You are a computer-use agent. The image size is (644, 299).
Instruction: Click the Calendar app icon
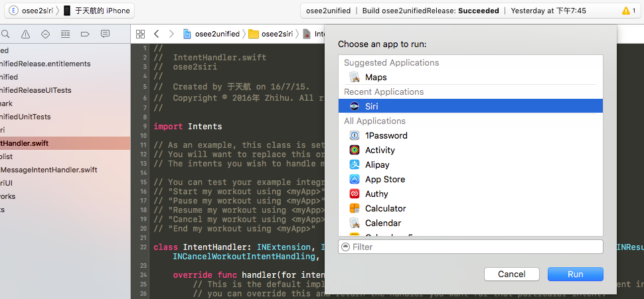354,223
